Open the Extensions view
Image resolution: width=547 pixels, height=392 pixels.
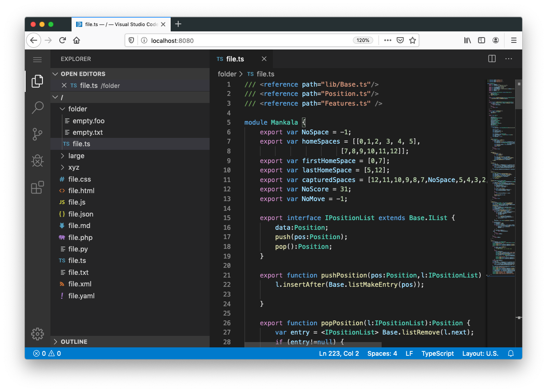(x=38, y=187)
